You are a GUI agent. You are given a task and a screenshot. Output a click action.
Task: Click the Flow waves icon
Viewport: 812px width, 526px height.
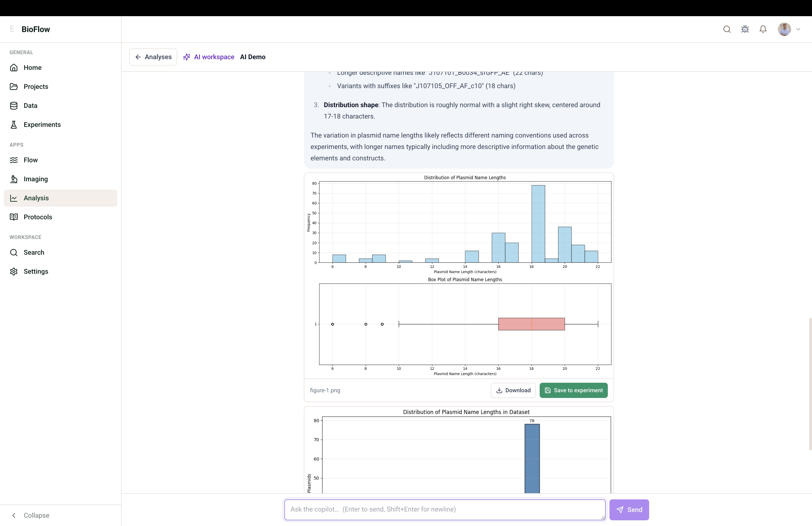click(x=14, y=160)
